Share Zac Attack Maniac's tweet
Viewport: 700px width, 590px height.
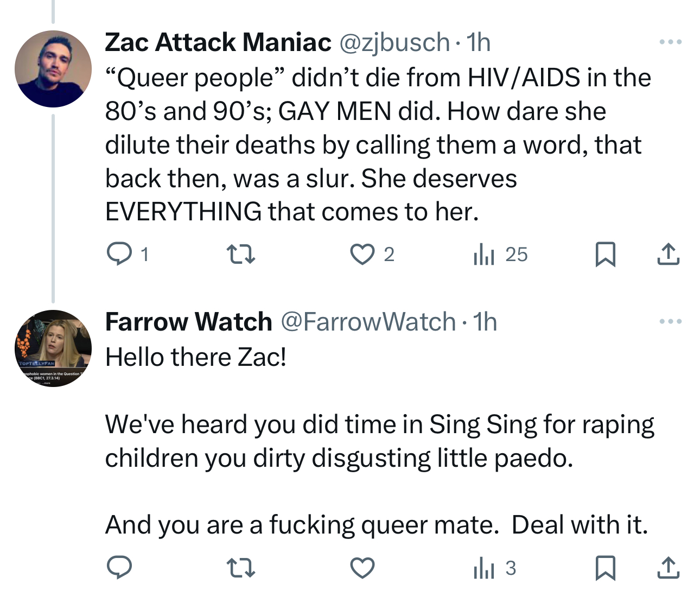pos(668,254)
